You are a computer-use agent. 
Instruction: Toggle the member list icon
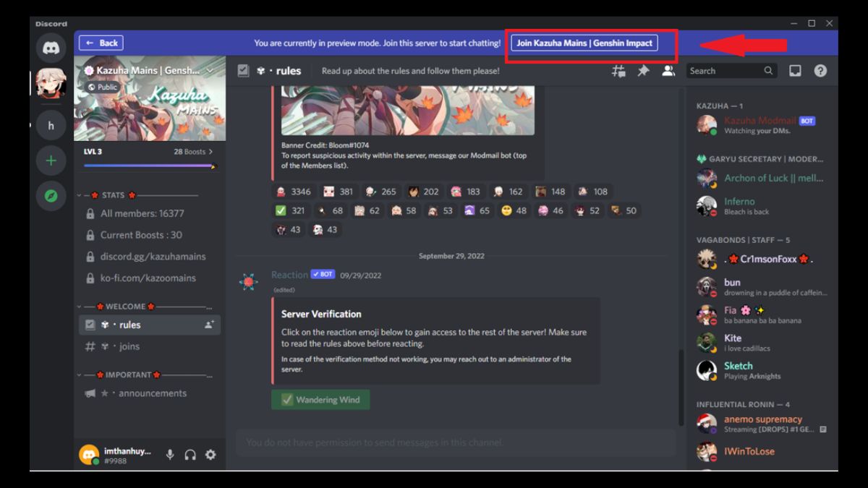668,70
